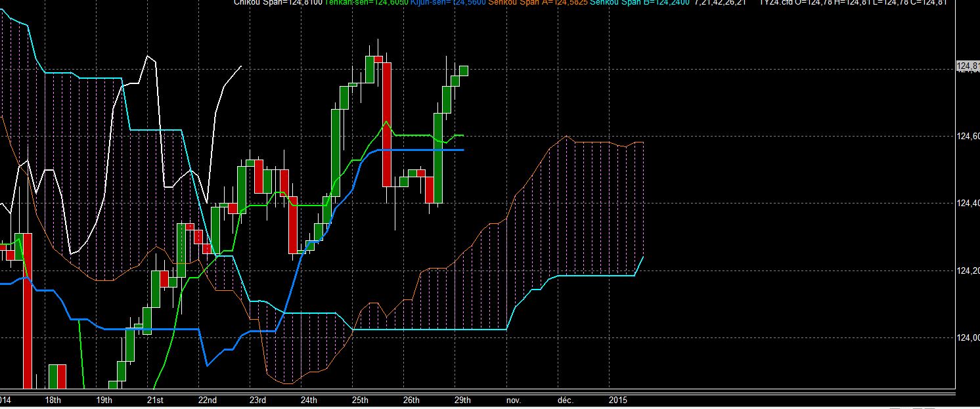This screenshot has height=409, width=980.
Task: Click the 21st date axis label
Action: (x=155, y=400)
